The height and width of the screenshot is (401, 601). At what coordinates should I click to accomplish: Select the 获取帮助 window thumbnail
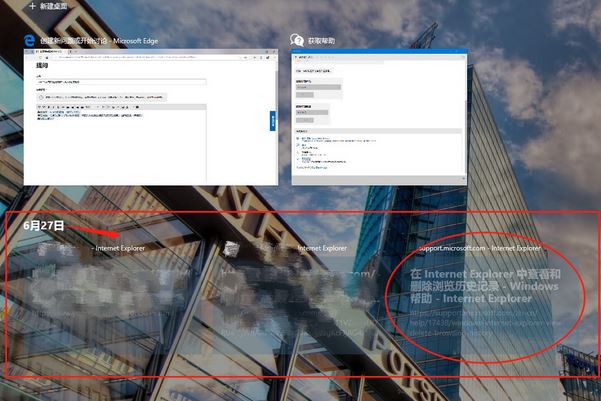[379, 117]
